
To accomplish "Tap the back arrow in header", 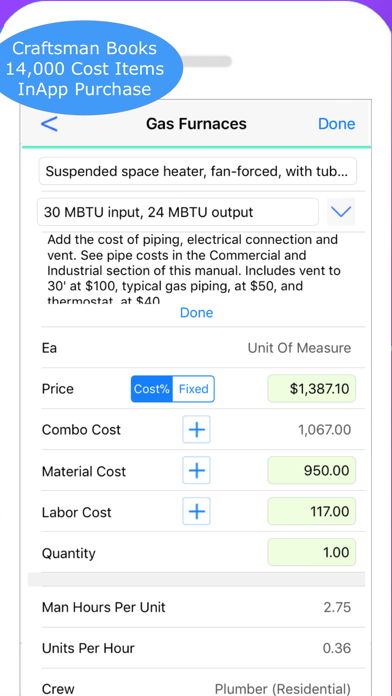I will [x=49, y=123].
